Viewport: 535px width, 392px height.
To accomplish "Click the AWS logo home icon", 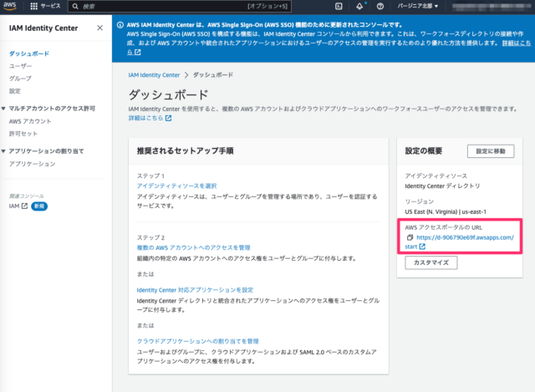I will 9,6.
